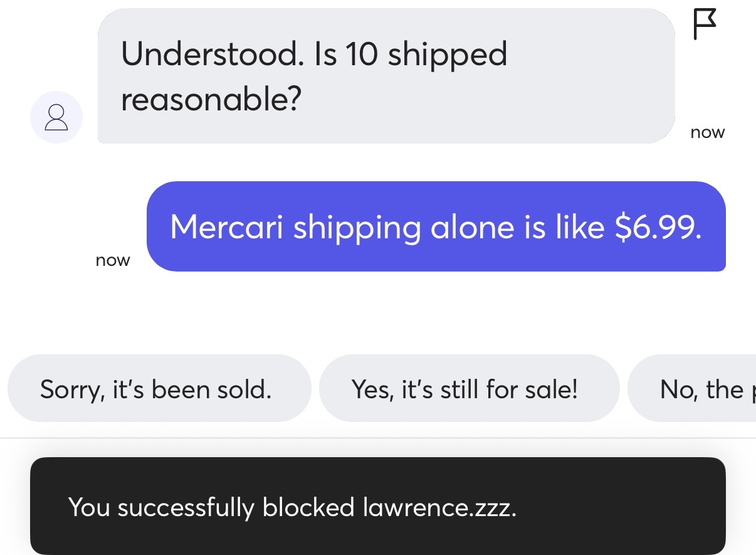Click the 'now' timestamp beside the received message
Image resolution: width=756 pixels, height=555 pixels.
pyautogui.click(x=707, y=132)
